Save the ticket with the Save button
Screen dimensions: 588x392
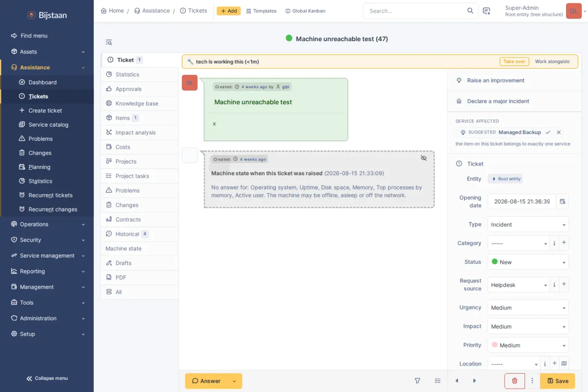tap(557, 381)
